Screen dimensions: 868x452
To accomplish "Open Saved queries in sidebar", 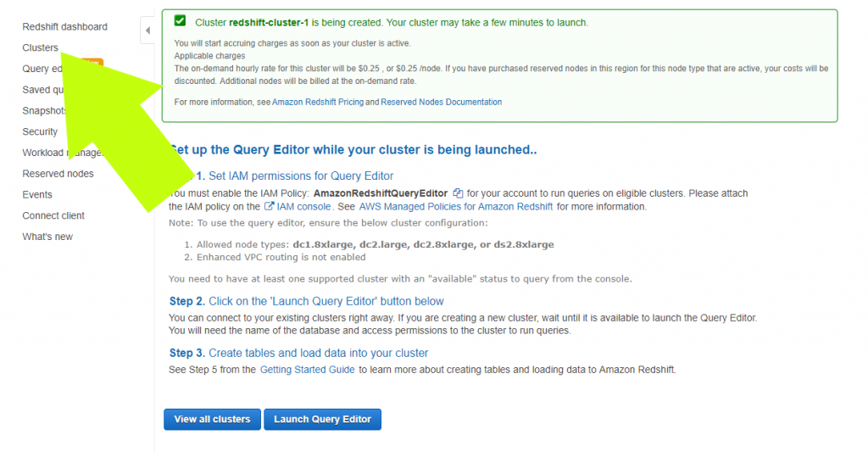I will (43, 90).
